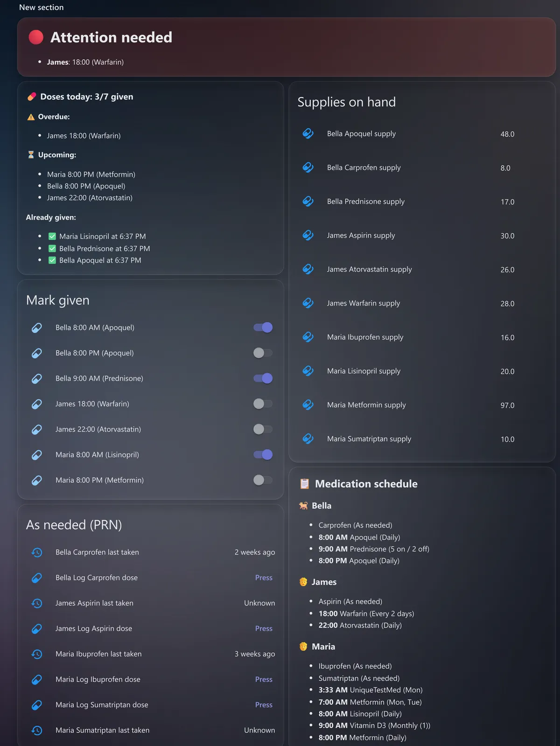Click the 'Bella Prednisone supply' label
560x746 pixels.
(x=366, y=202)
